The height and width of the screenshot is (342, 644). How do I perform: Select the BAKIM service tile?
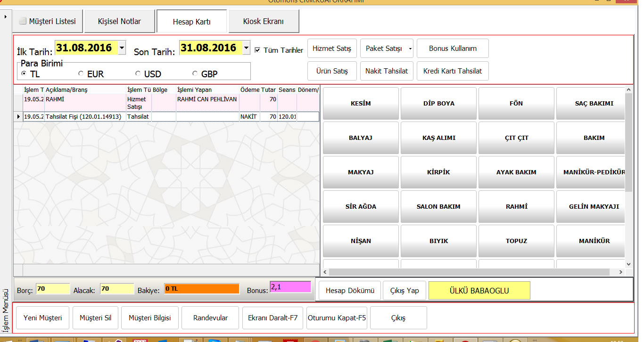click(591, 138)
